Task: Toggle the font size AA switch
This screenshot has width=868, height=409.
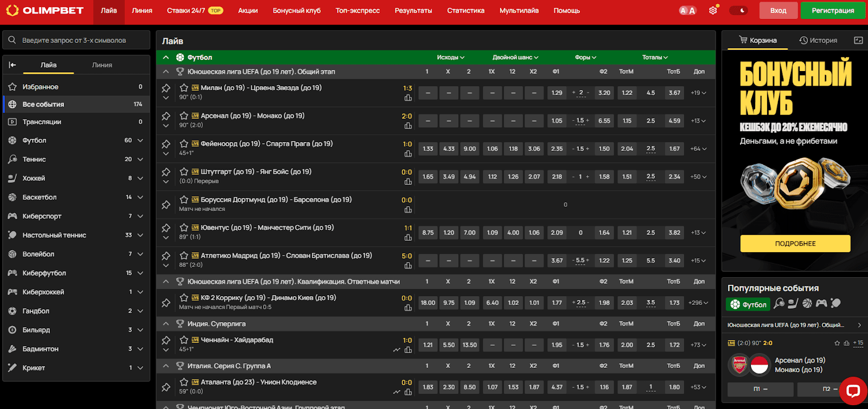Action: pos(687,10)
